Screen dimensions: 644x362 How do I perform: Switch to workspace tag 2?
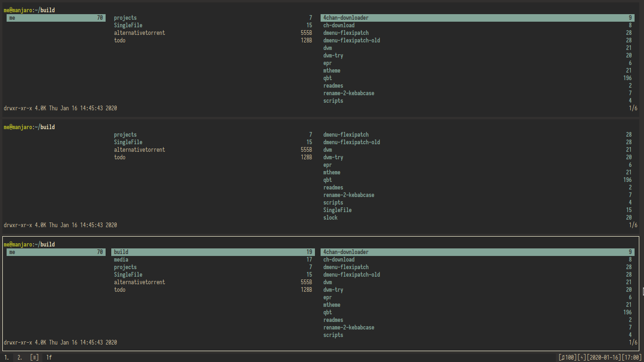[x=19, y=357]
